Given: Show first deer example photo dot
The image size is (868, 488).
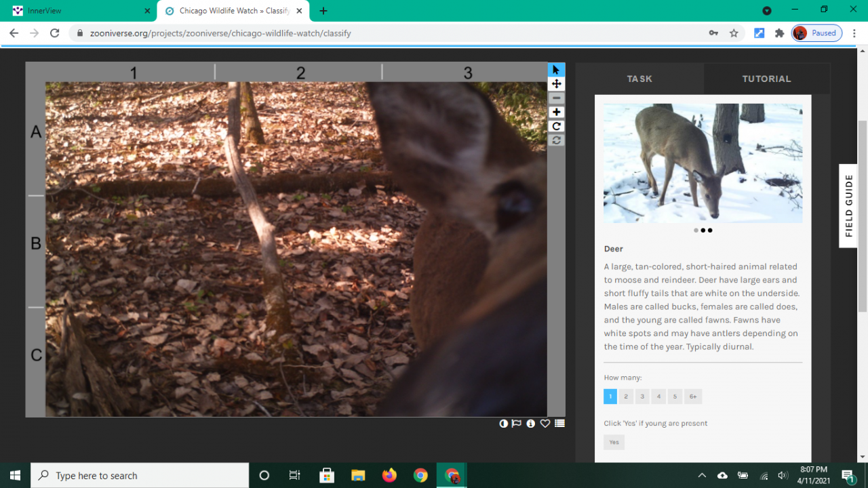Looking at the screenshot, I should (696, 230).
